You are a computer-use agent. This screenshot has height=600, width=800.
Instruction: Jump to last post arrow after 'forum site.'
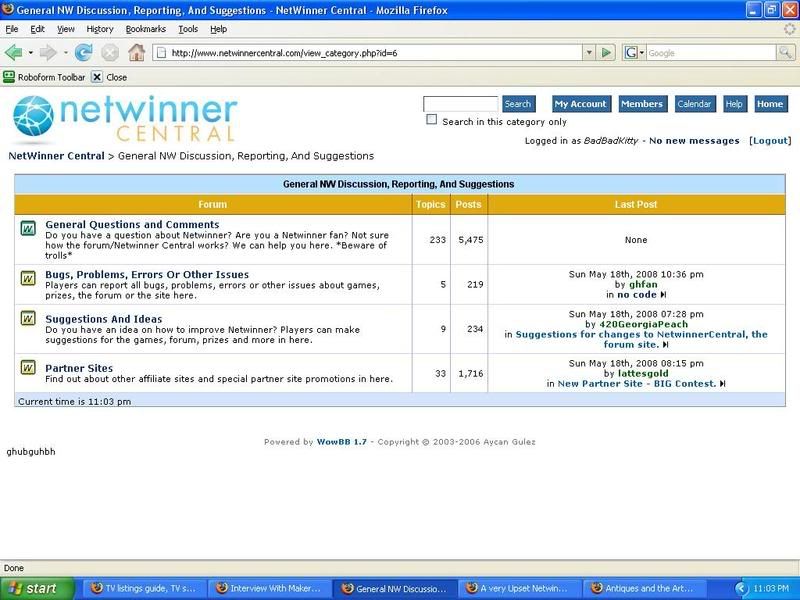click(665, 345)
